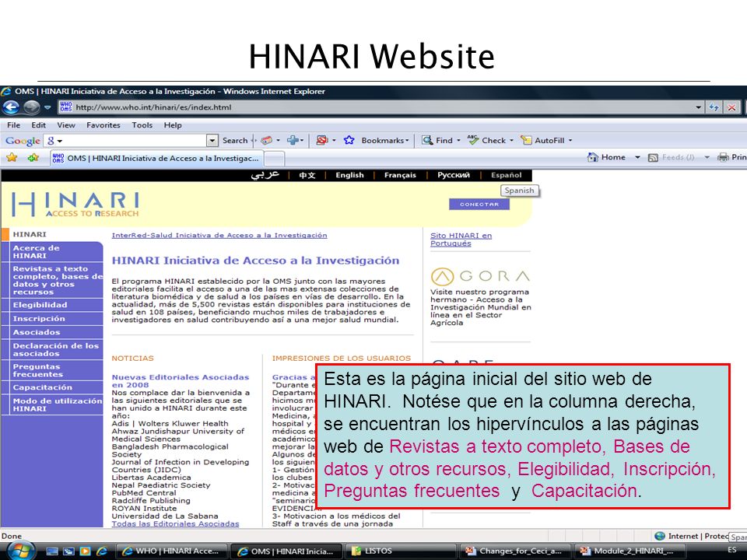Click the address bar showing who.int/hinari URL
Viewport: 747px width, 560px height.
tap(375, 107)
